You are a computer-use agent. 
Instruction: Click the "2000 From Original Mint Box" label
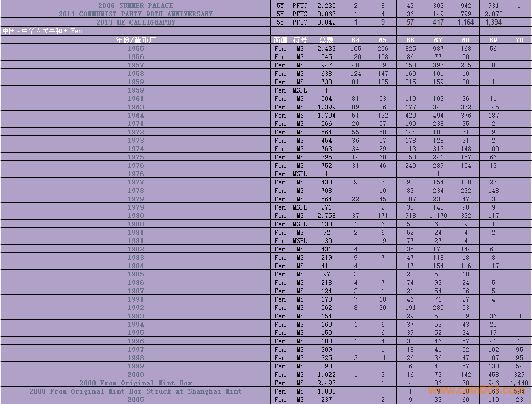[x=135, y=383]
